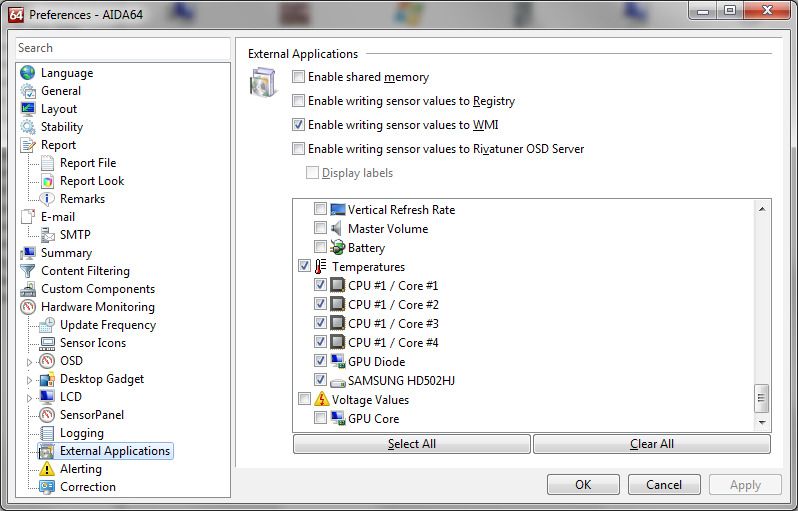Click the Hardware Monitoring gauge icon
This screenshot has width=798, height=511.
[x=28, y=307]
